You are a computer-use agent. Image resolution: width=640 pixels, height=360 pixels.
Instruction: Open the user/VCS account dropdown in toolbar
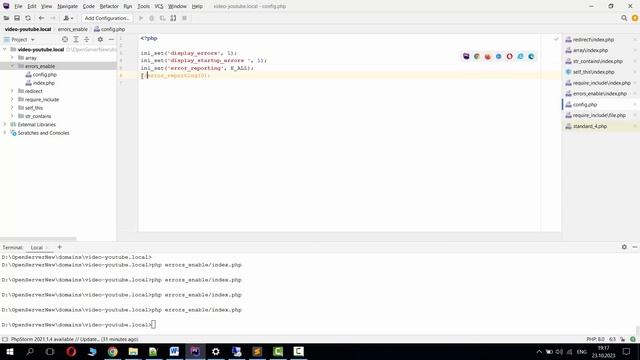pyautogui.click(x=68, y=18)
